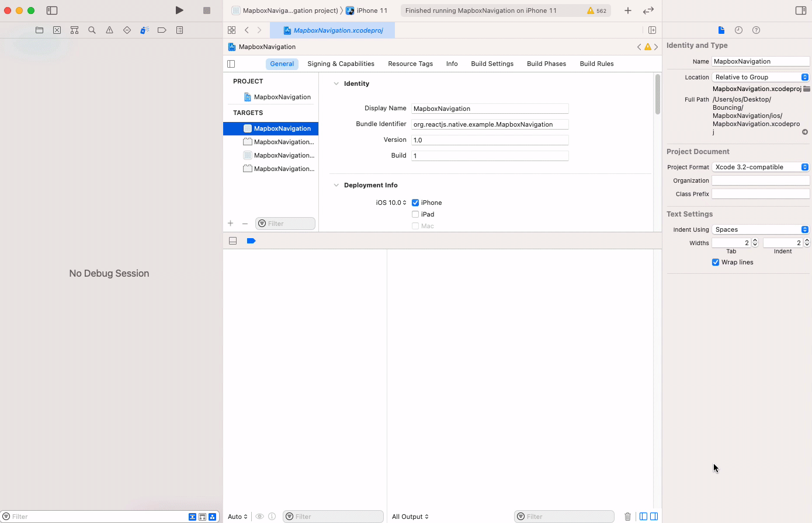Jump to the jump bar warning issue
The height and width of the screenshot is (523, 812).
point(648,47)
